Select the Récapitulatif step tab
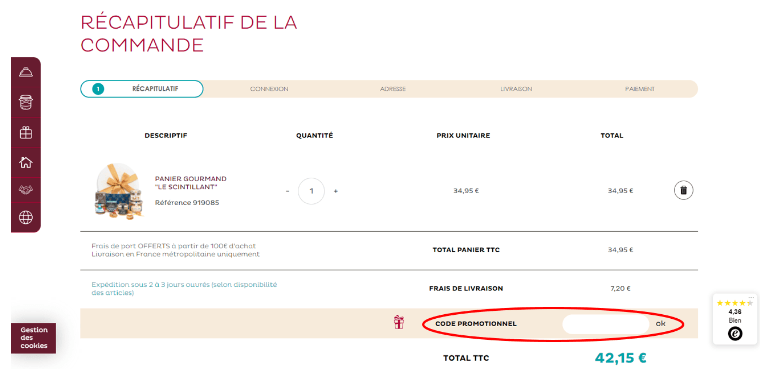Image resolution: width=760 pixels, height=370 pixels. 142,89
